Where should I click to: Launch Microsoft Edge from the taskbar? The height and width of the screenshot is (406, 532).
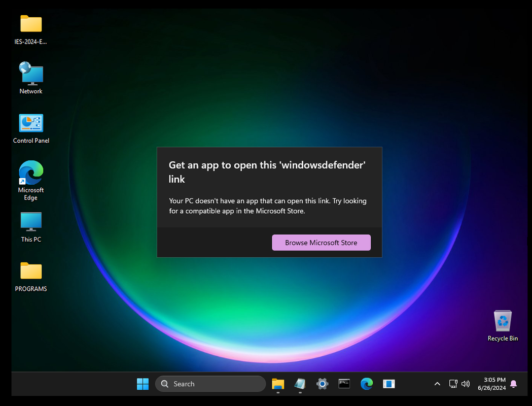pos(367,384)
